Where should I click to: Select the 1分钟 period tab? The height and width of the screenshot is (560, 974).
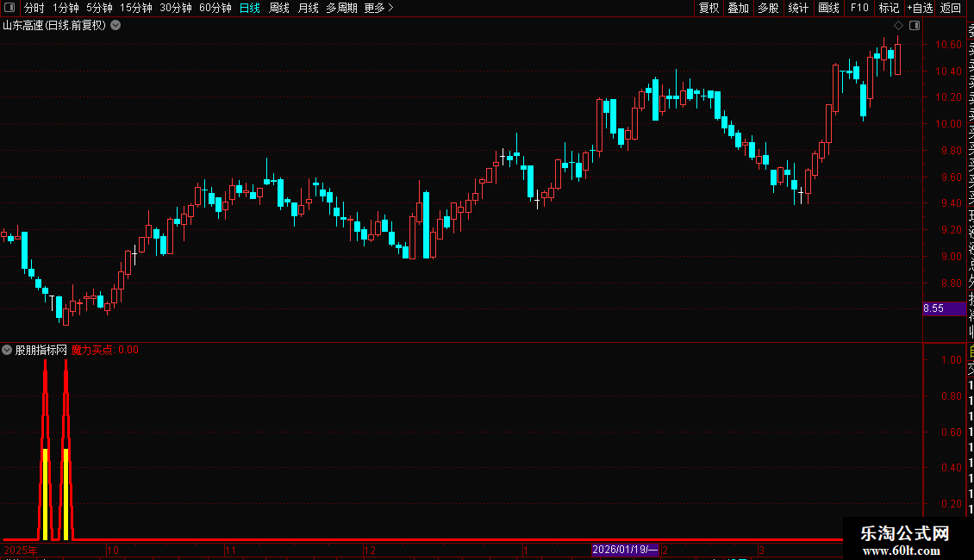pyautogui.click(x=66, y=8)
